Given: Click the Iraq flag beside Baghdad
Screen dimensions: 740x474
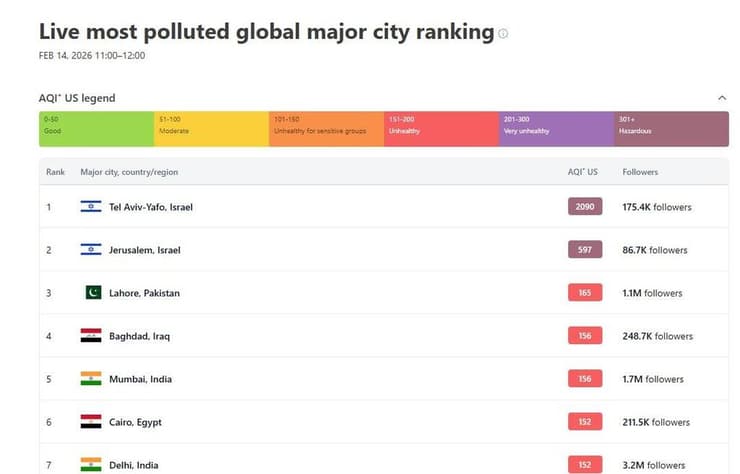Looking at the screenshot, I should click(x=91, y=336).
